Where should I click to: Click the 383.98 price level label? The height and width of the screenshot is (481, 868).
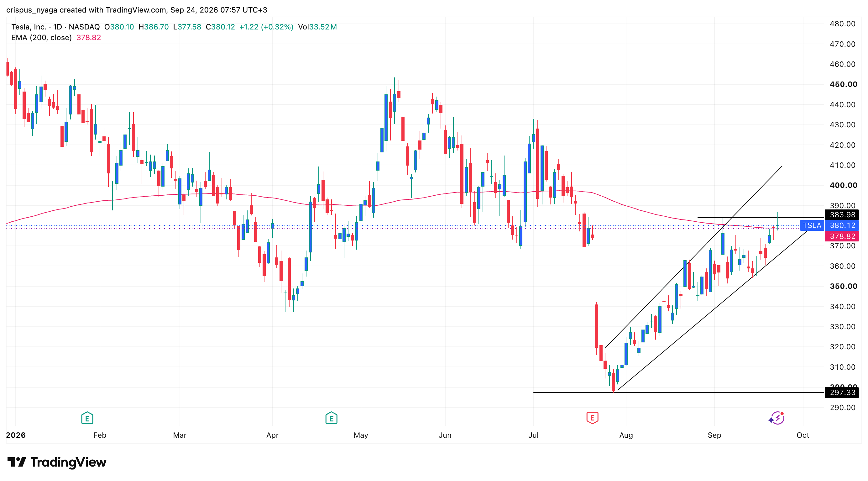[842, 215]
